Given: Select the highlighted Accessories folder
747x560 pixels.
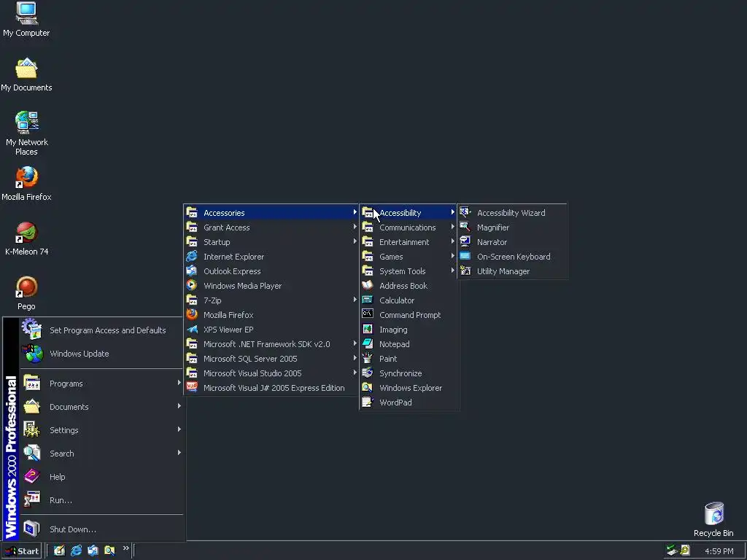Looking at the screenshot, I should pos(271,213).
